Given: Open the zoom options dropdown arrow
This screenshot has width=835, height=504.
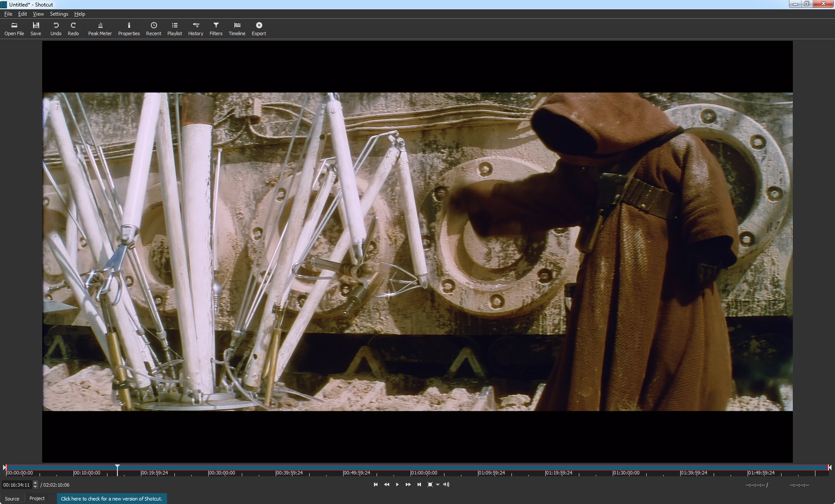Looking at the screenshot, I should coord(438,485).
